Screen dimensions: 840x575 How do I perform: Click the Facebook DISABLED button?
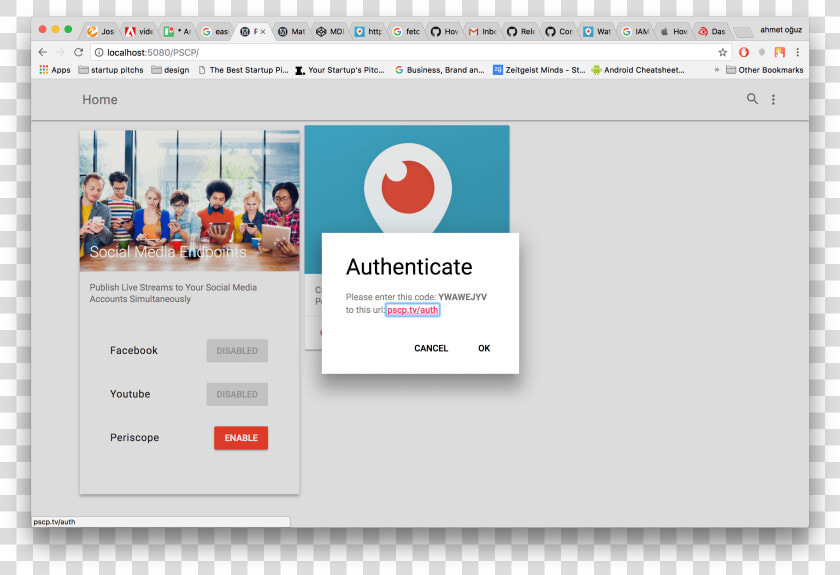tap(237, 350)
